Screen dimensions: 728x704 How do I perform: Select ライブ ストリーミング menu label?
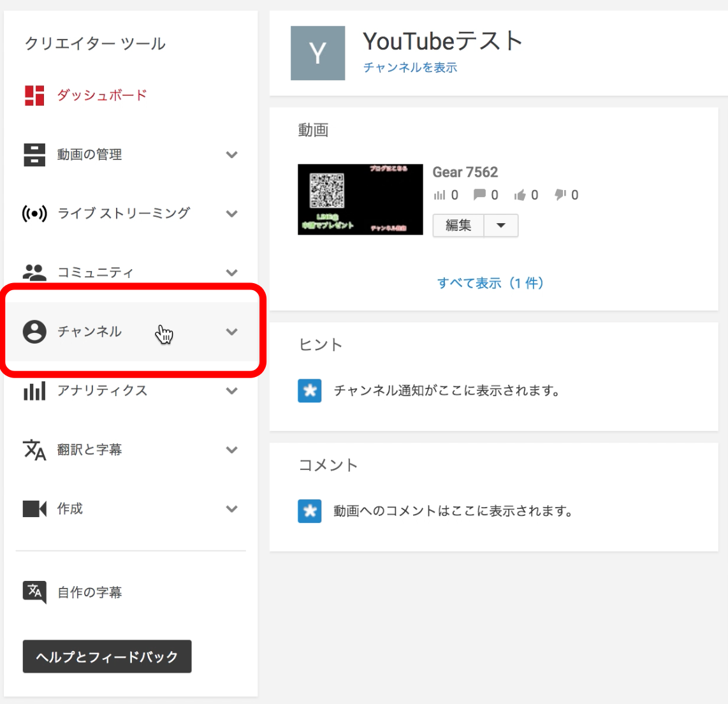click(124, 213)
